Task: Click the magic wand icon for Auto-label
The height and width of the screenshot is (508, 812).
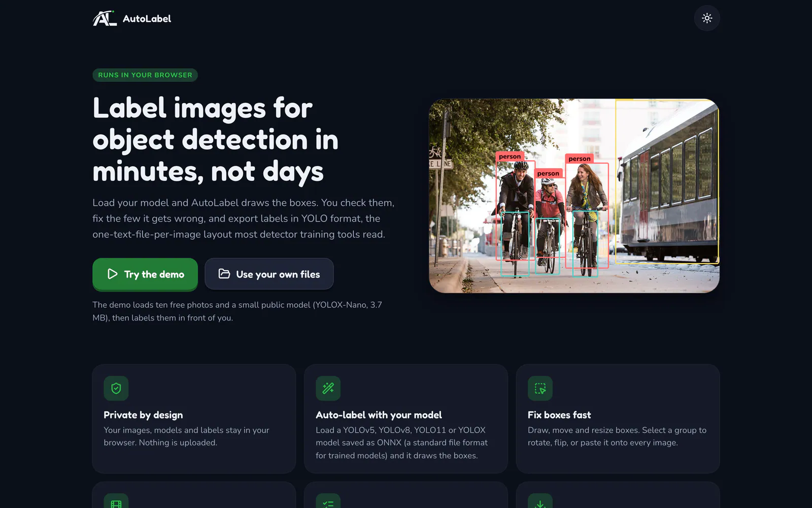Action: [328, 389]
